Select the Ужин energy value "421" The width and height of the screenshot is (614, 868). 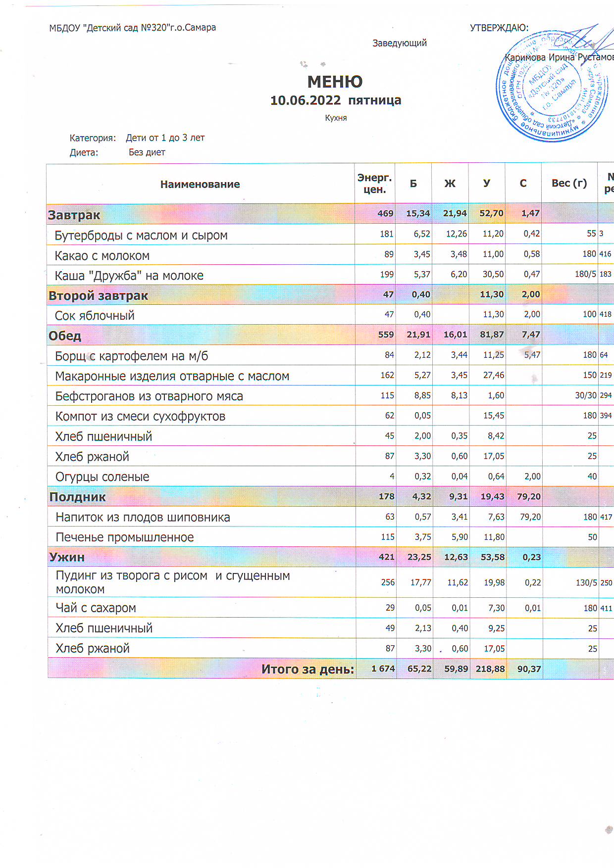point(386,557)
